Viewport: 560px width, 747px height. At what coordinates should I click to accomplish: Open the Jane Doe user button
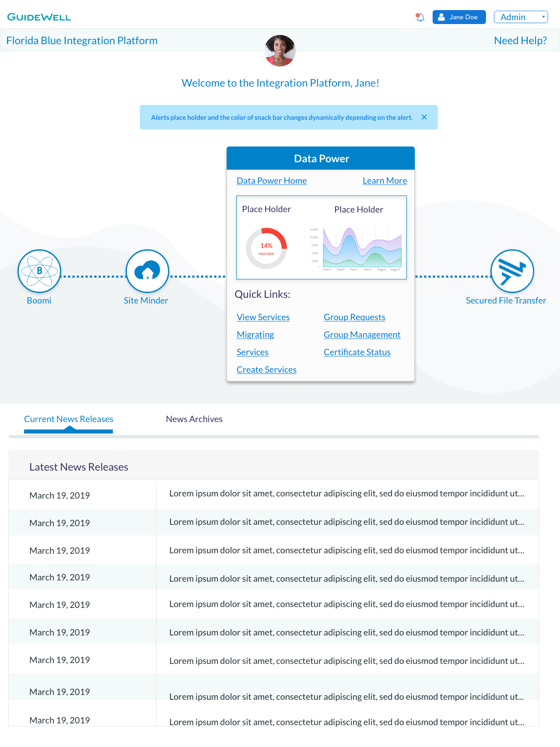point(459,17)
